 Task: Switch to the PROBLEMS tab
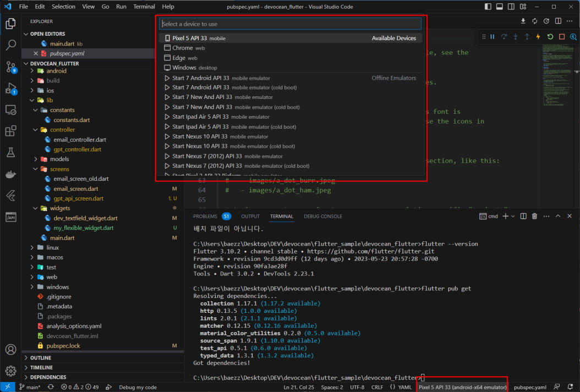[205, 216]
